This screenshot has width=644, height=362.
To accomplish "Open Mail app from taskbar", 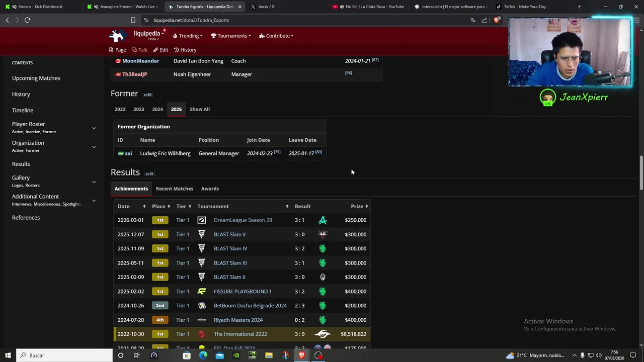I will 219,355.
